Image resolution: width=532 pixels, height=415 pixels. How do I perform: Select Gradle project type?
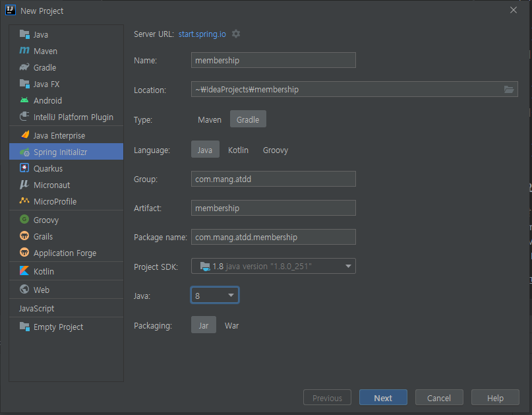(x=248, y=119)
